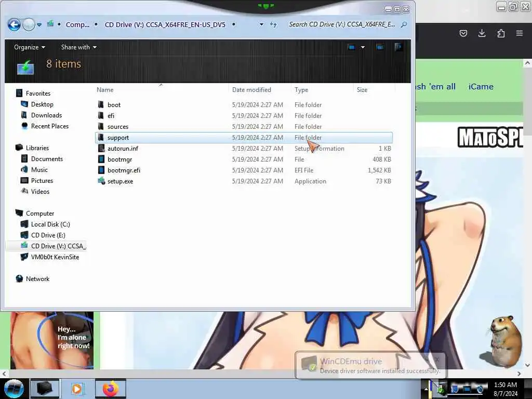Open Windows Media Player from taskbar
Viewport: 532px width, 399px height.
77,389
